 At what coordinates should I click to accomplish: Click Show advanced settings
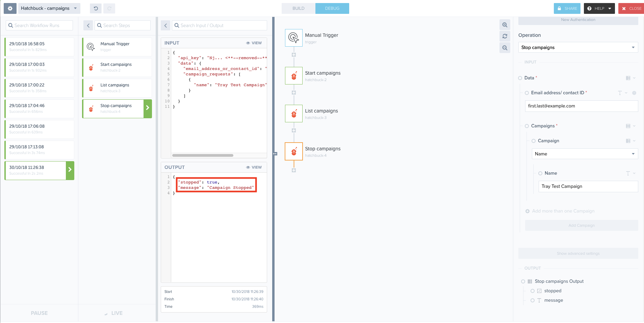(578, 253)
